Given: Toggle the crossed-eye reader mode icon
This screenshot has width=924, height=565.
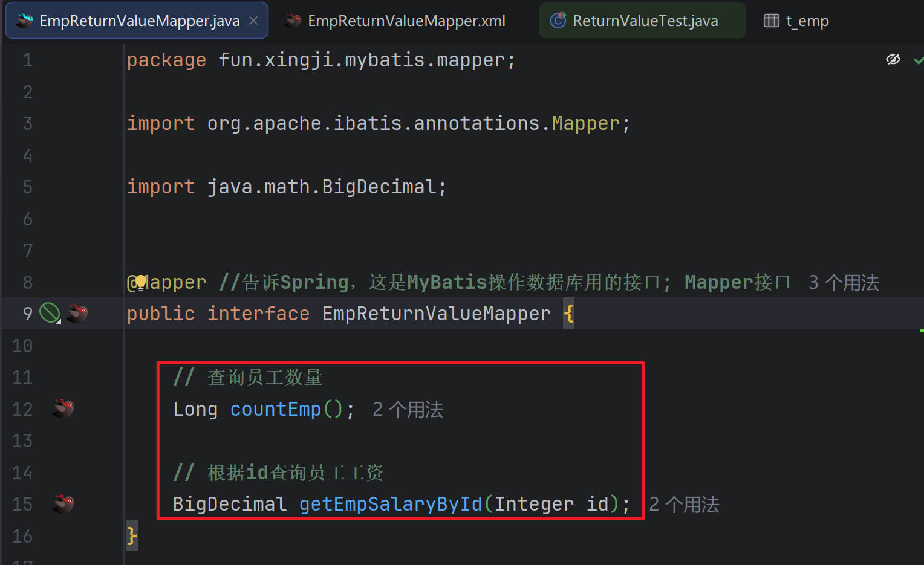Looking at the screenshot, I should pos(893,59).
